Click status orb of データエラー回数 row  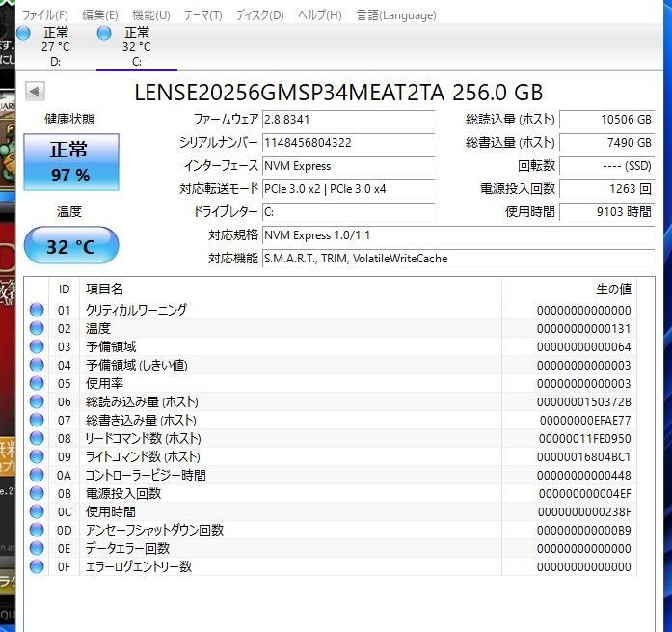pos(37,548)
